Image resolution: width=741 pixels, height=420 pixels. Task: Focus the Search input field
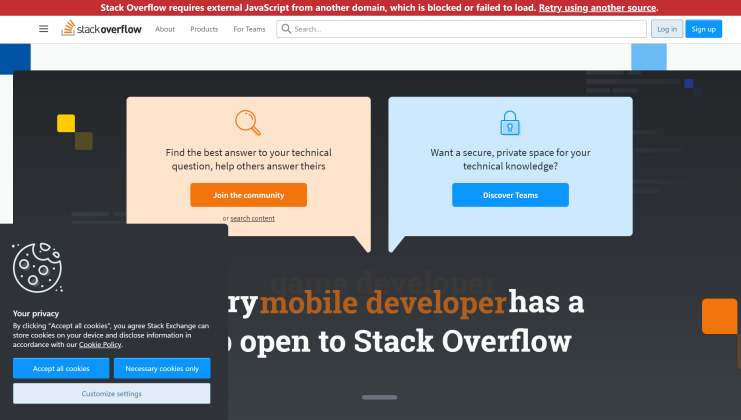coord(461,29)
